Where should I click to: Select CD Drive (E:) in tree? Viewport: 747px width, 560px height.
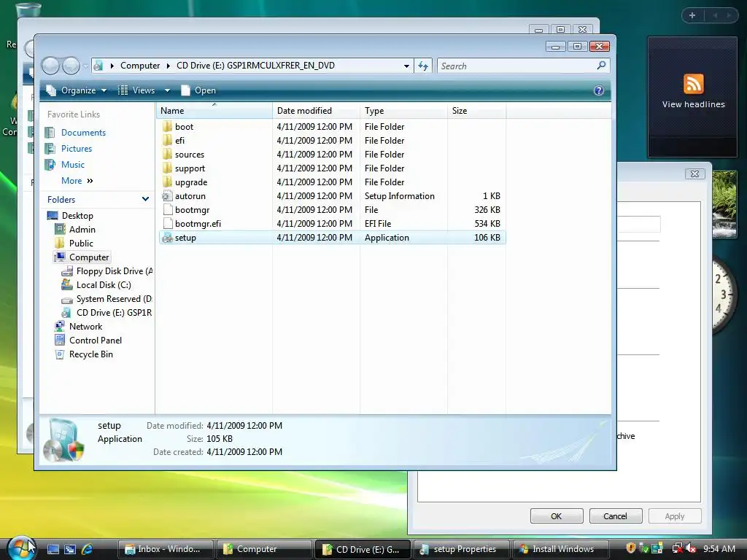click(x=114, y=312)
